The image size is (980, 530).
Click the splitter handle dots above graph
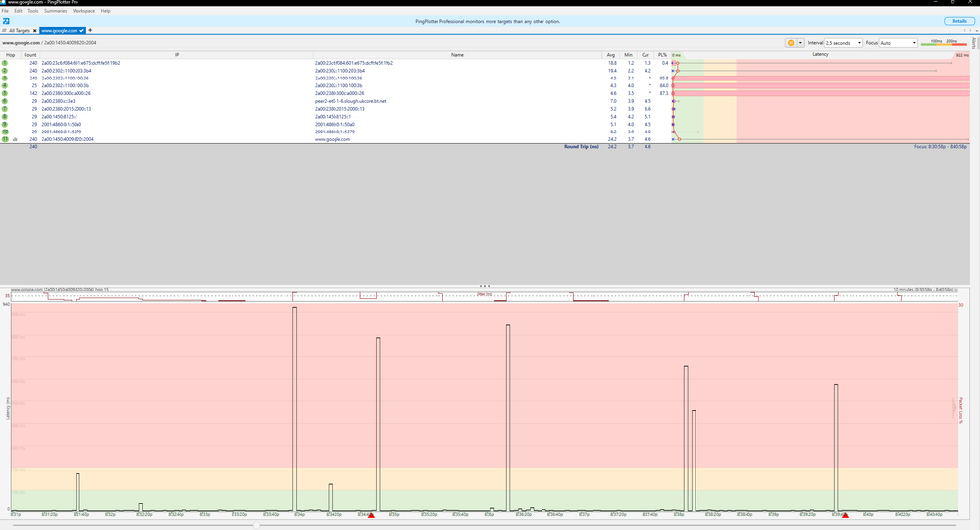(485, 286)
